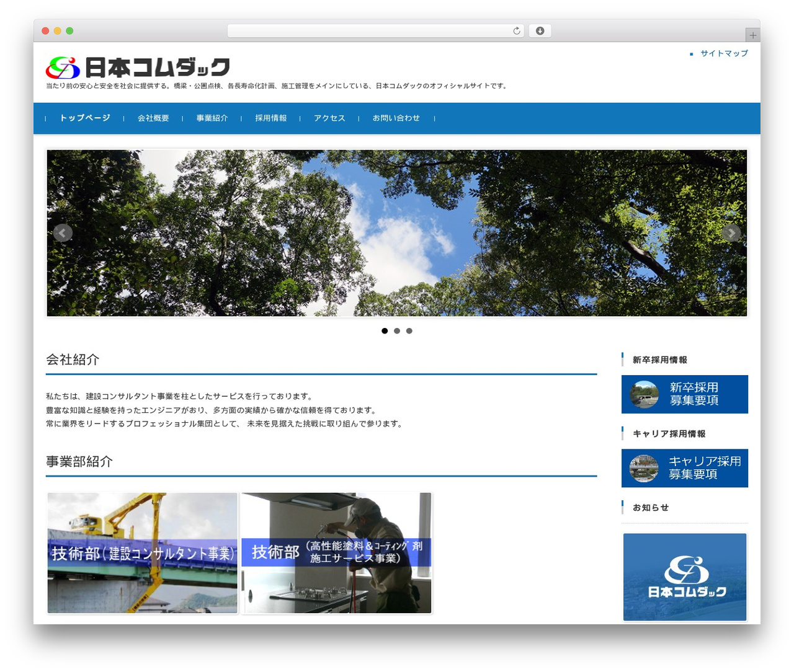Click the キャリア採用情報 sidebar heading

(x=669, y=433)
